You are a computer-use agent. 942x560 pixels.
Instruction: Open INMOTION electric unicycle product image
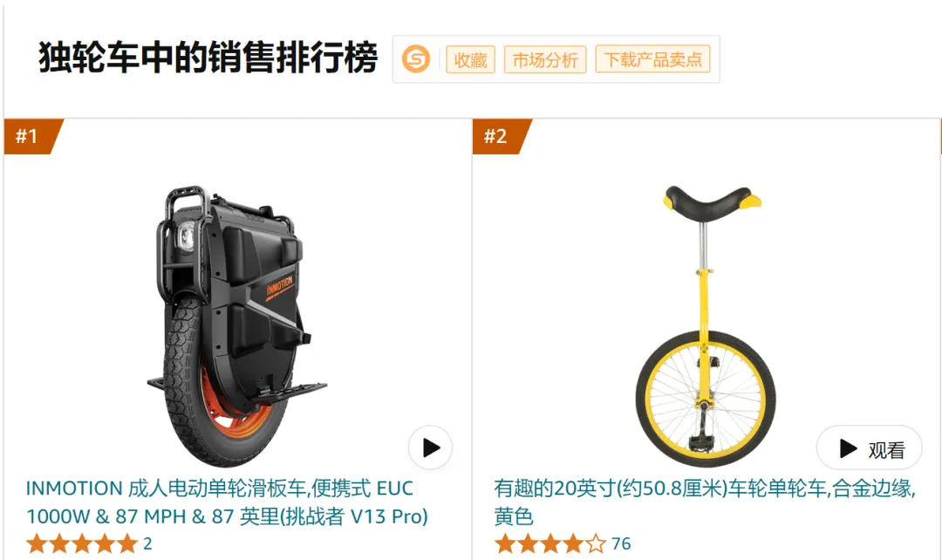tap(236, 326)
